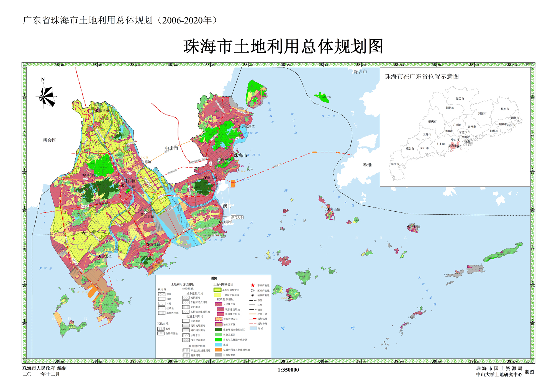Viewport: 554px width, 392px height.
Task: Pick the orange 交通水利及其他建设用地 swatch
Action: point(219,350)
